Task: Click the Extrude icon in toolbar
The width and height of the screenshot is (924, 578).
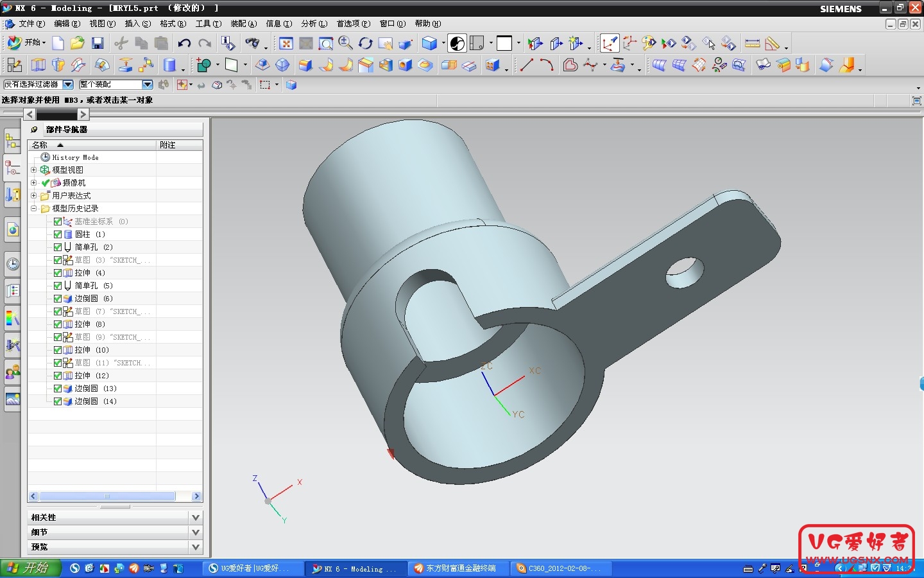Action: [x=38, y=65]
